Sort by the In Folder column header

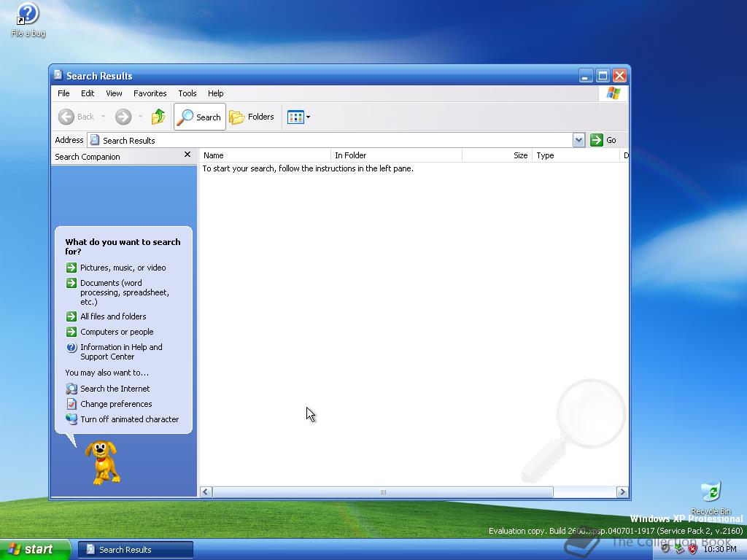pos(396,155)
